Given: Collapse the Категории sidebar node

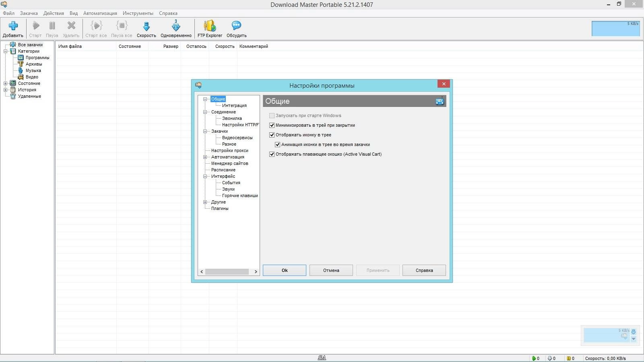Looking at the screenshot, I should tap(6, 51).
